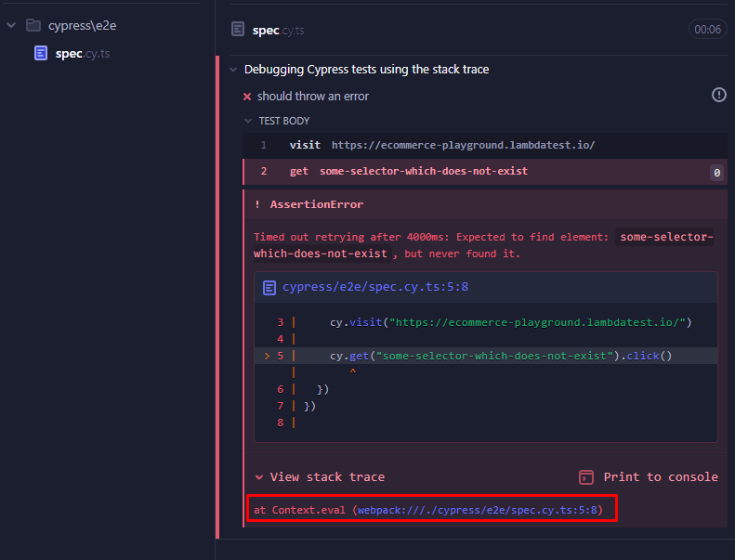Select the failed get command row

pyautogui.click(x=485, y=172)
